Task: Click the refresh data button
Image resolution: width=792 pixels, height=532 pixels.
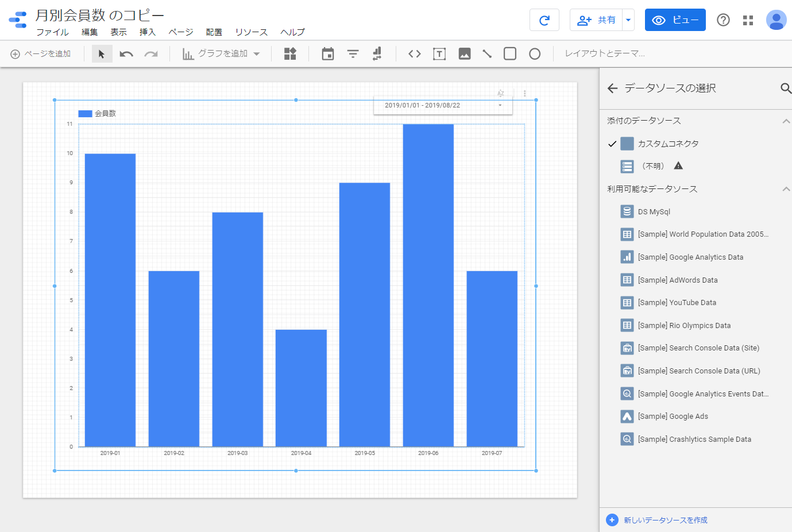Action: click(544, 20)
